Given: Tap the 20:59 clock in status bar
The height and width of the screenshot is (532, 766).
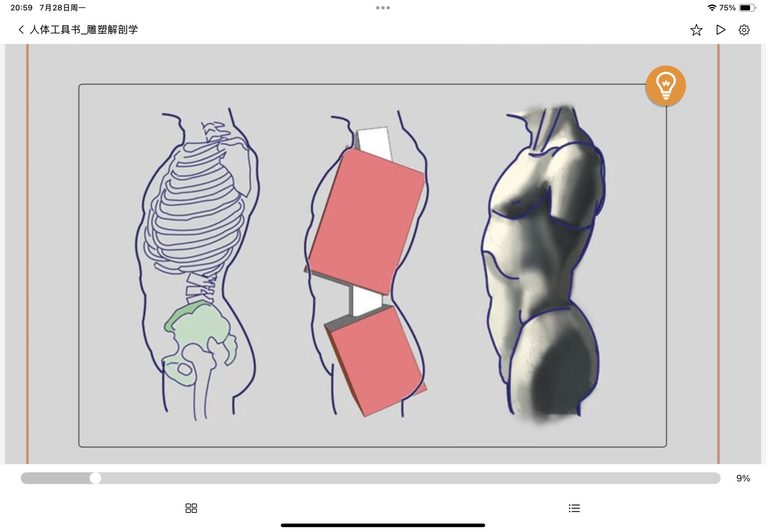Looking at the screenshot, I should (x=21, y=8).
